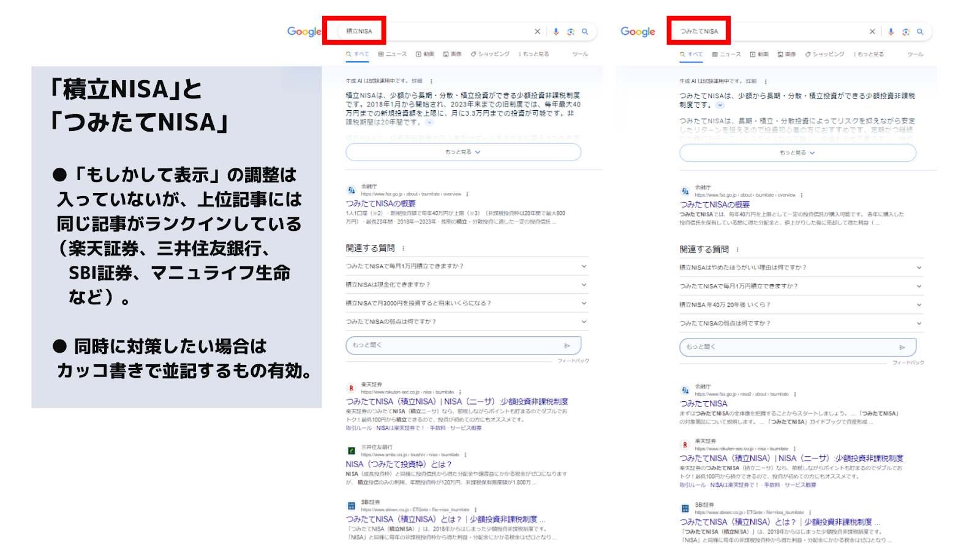Click the magnifier search icon in the right bar
This screenshot has width=980, height=551.
920,32
